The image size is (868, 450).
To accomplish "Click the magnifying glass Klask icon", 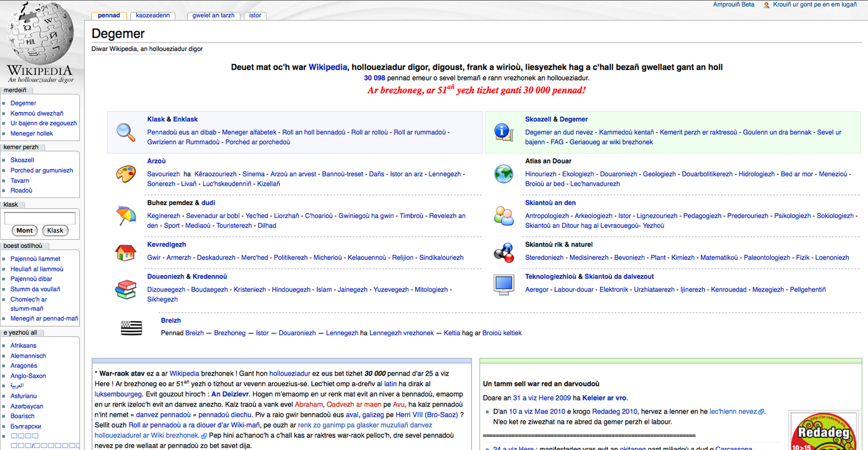I will coord(126,132).
